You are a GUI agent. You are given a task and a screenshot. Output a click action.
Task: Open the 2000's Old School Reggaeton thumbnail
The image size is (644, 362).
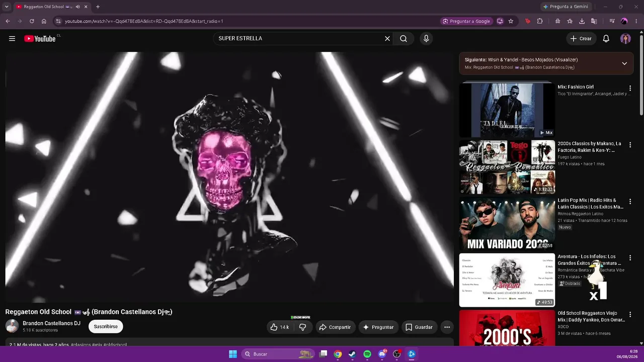pos(507,328)
